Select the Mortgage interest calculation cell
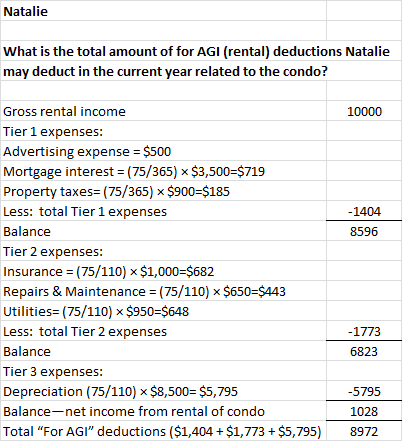 (163, 171)
